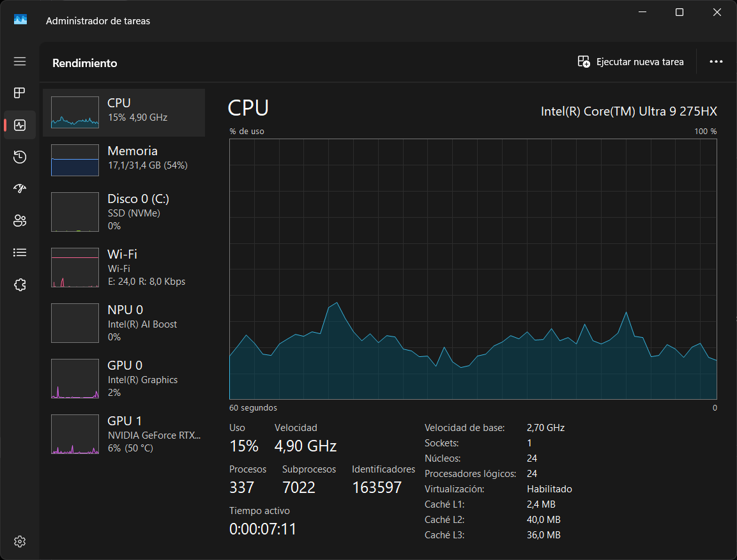Click Ejecutar nueva tarea button
The width and height of the screenshot is (737, 560).
click(630, 62)
